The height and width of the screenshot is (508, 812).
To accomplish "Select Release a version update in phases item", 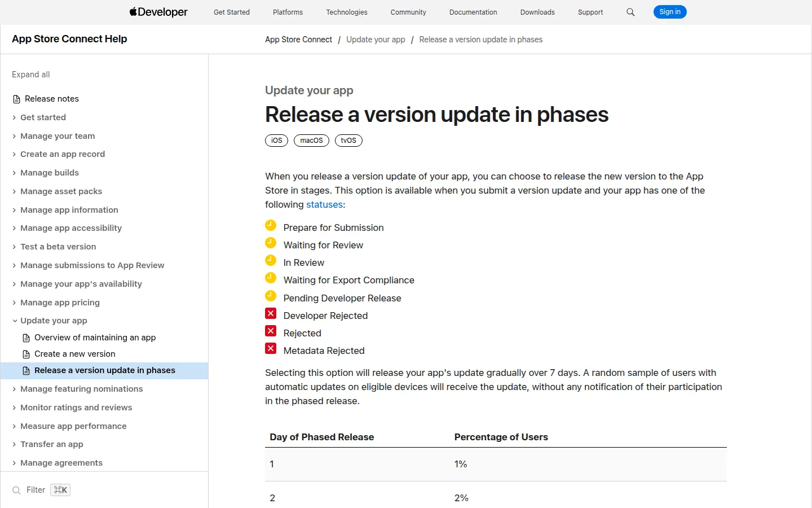I will [x=104, y=370].
